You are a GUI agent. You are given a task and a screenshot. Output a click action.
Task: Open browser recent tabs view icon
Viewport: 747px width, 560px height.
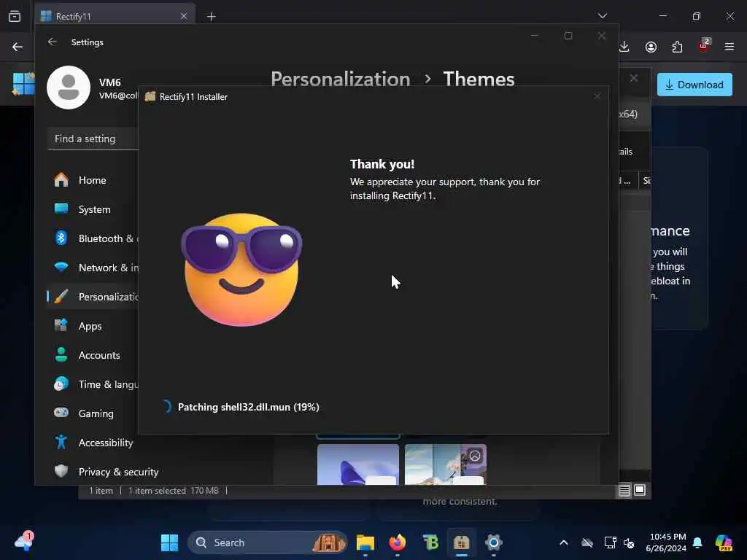click(x=15, y=16)
